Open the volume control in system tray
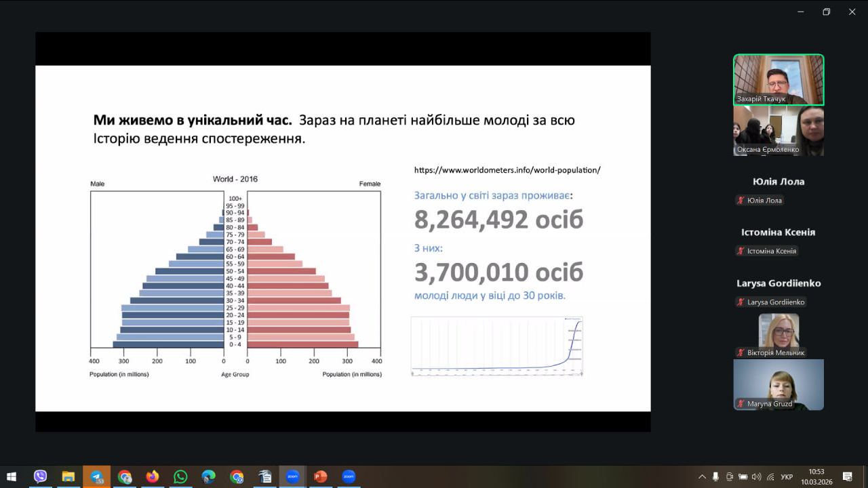The height and width of the screenshot is (488, 868). click(756, 476)
